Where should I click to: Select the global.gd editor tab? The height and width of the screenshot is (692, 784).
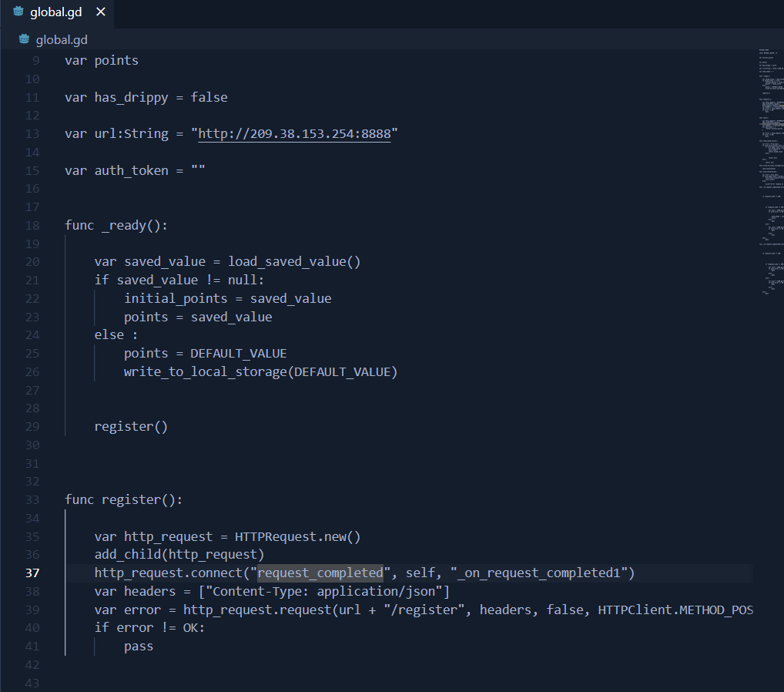(57, 12)
